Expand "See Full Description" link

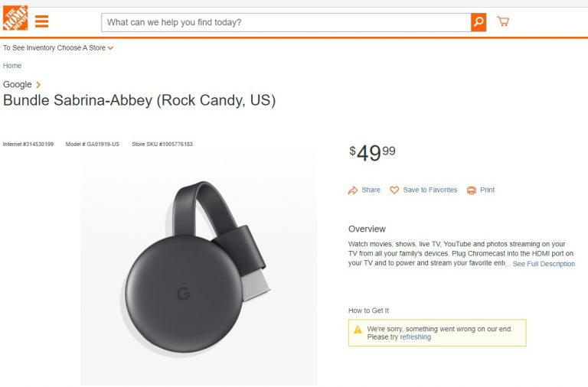click(544, 264)
